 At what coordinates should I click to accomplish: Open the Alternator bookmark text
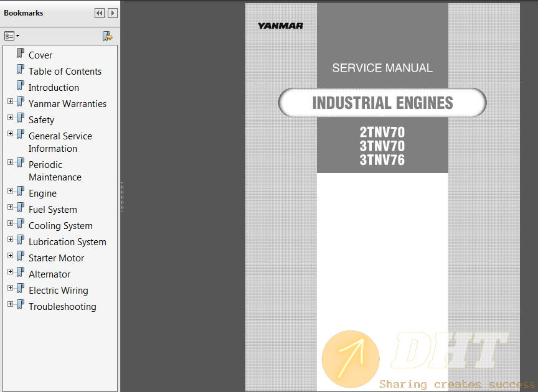tap(49, 274)
